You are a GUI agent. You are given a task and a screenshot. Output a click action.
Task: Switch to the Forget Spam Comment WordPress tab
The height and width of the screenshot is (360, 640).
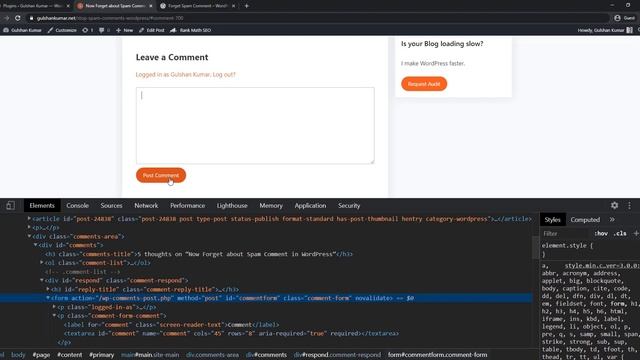click(196, 6)
